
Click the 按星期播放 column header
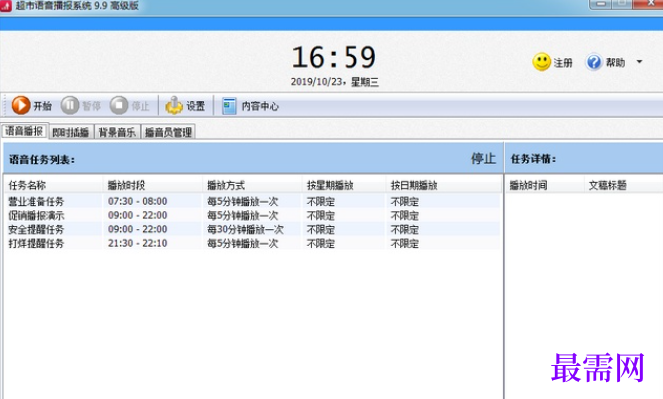click(x=344, y=185)
